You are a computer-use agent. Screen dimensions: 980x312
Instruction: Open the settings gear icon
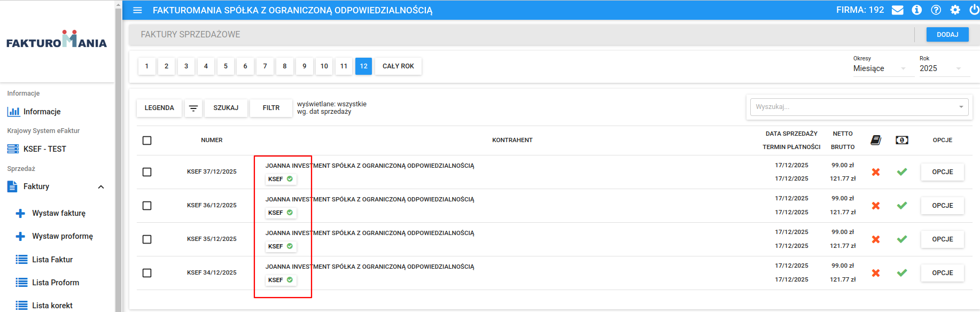(955, 10)
